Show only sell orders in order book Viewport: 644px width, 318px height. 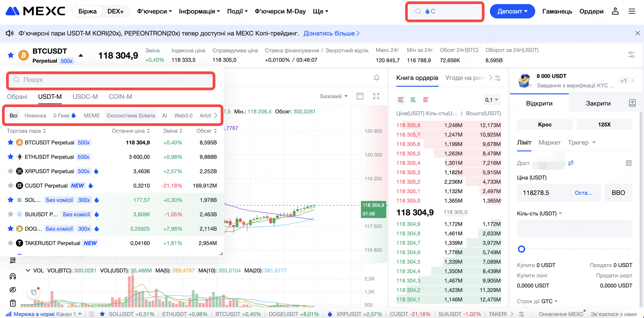click(426, 100)
